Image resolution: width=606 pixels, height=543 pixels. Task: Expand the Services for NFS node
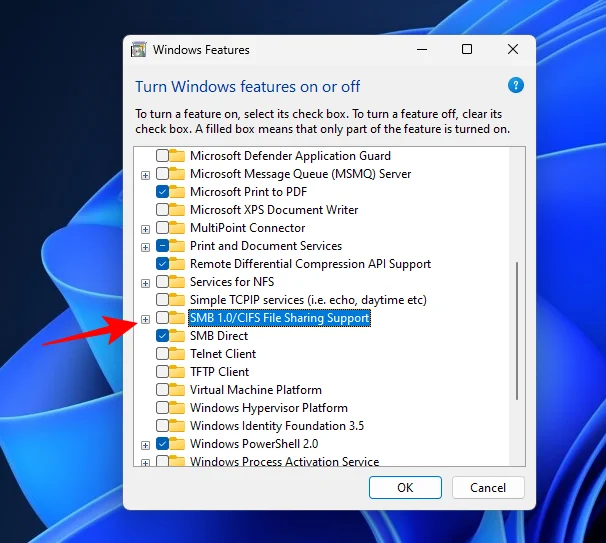(145, 283)
